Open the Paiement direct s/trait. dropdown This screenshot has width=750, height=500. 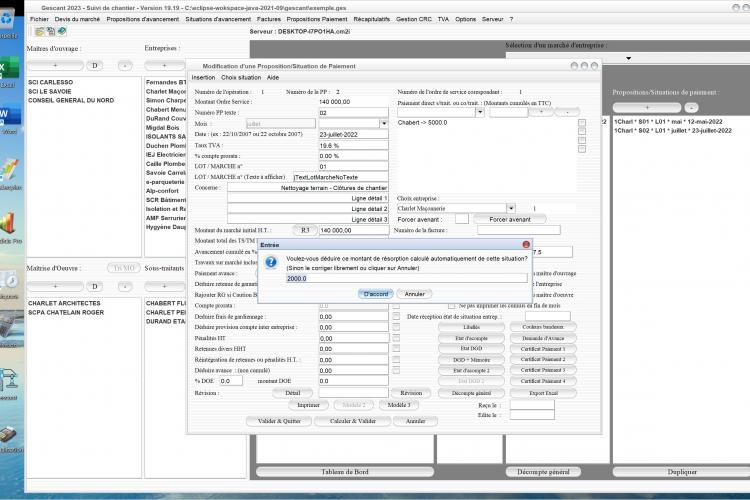pos(480,112)
